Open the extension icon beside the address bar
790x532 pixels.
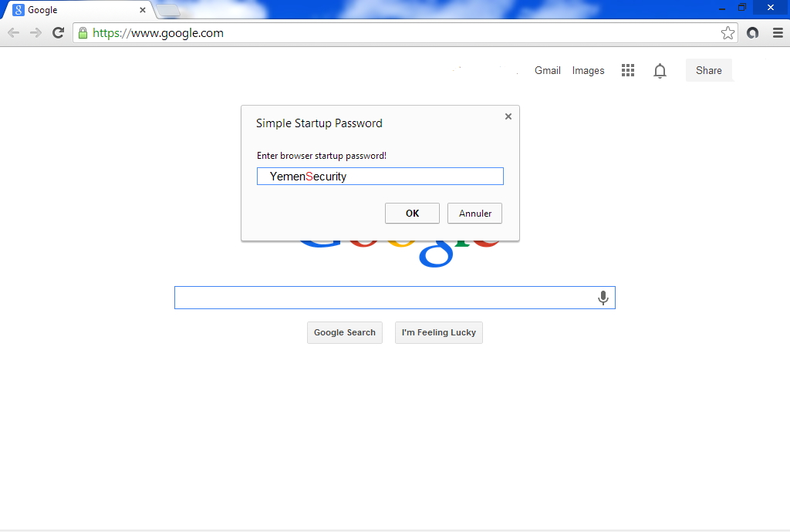753,33
